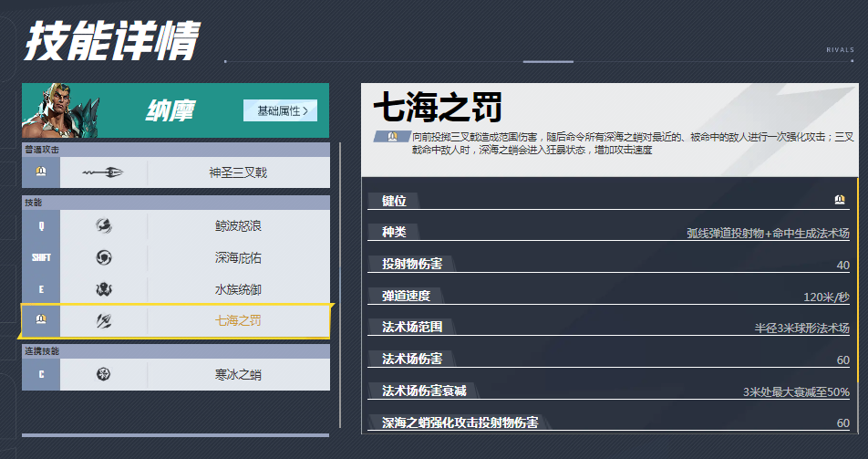Click the 种类 detail row

pyautogui.click(x=609, y=232)
